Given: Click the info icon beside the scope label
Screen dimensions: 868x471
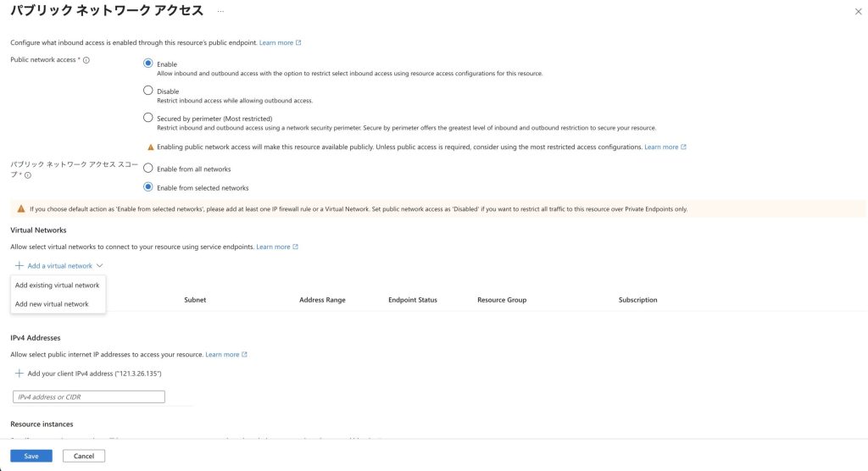Looking at the screenshot, I should click(28, 175).
